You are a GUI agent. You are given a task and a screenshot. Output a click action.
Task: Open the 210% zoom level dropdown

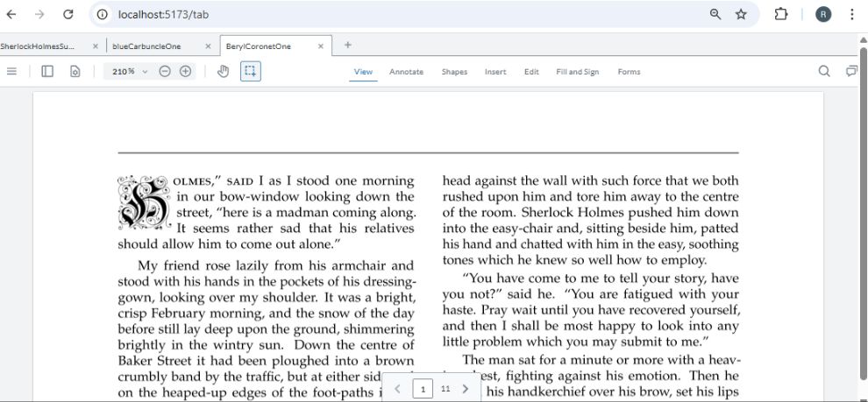click(x=130, y=71)
